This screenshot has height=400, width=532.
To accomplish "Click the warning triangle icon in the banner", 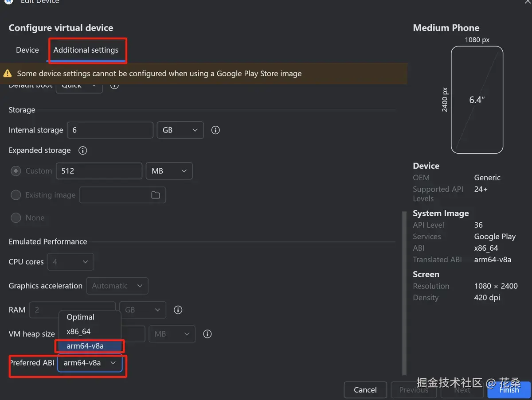I will (8, 74).
